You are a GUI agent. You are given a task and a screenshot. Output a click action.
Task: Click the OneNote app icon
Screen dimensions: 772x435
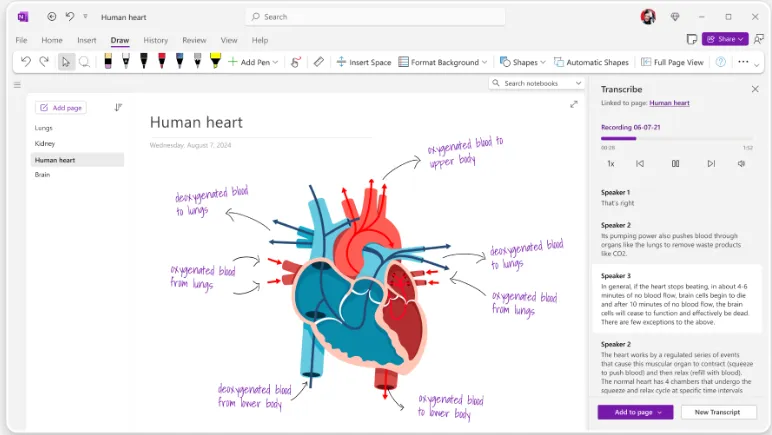(x=23, y=17)
